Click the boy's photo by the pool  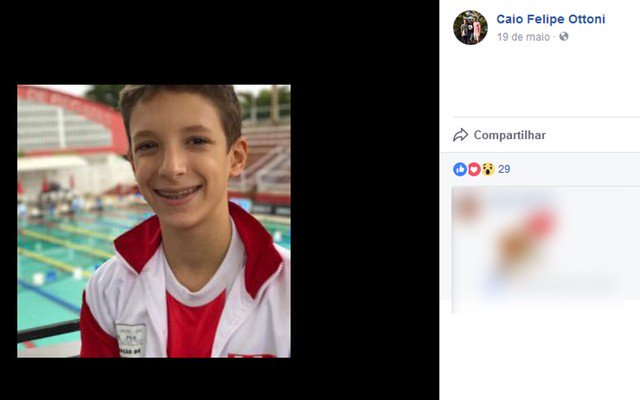[154, 221]
